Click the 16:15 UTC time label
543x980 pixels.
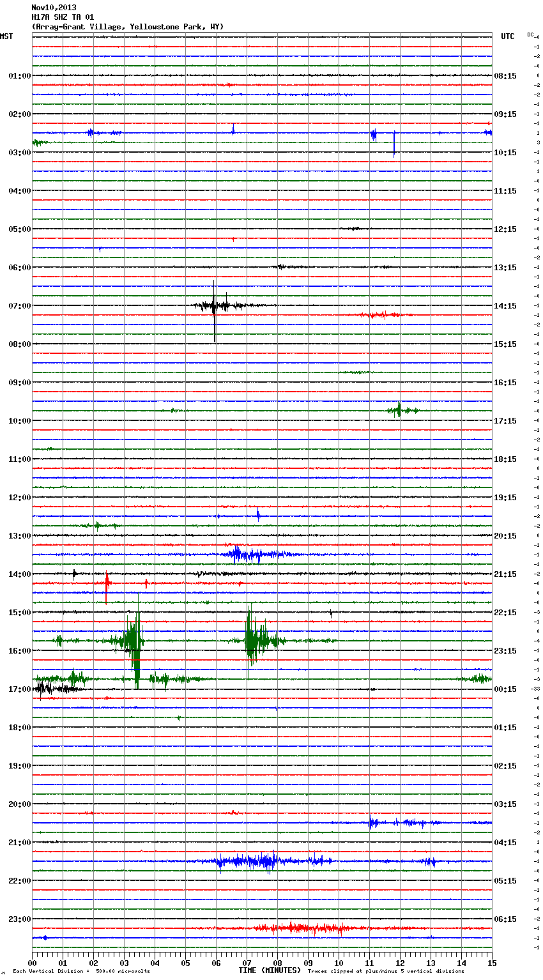pyautogui.click(x=505, y=383)
